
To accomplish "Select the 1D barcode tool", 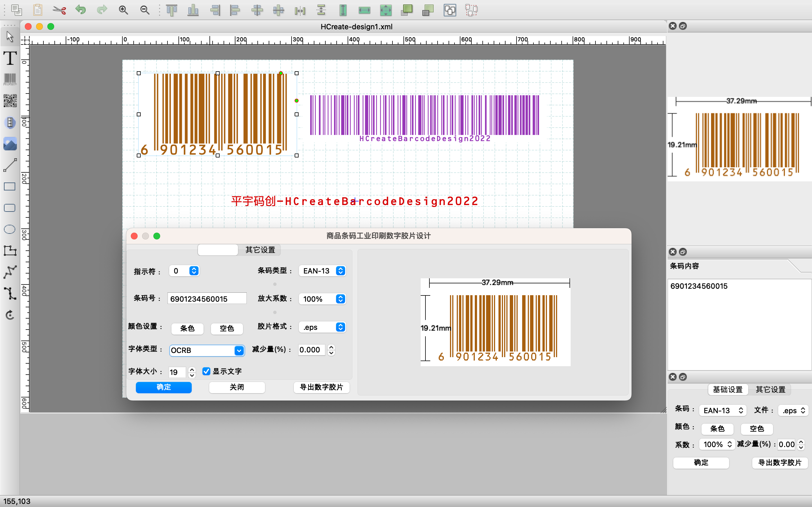I will pos(10,79).
